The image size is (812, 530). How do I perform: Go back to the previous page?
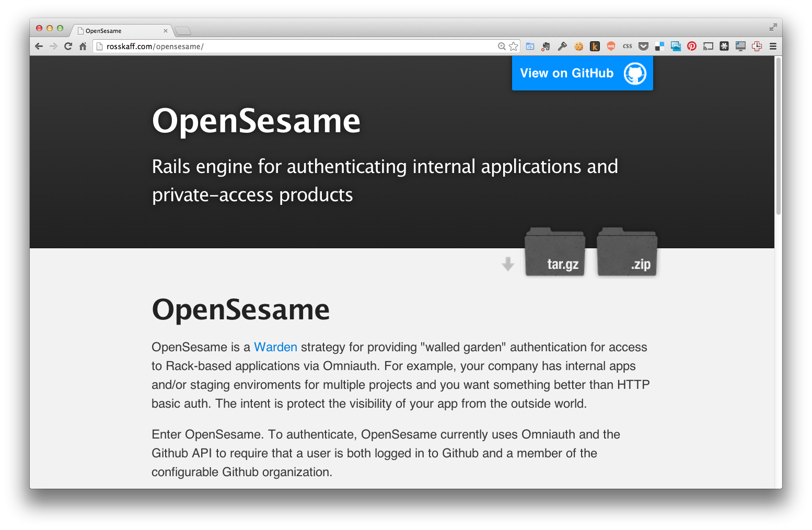[x=39, y=47]
